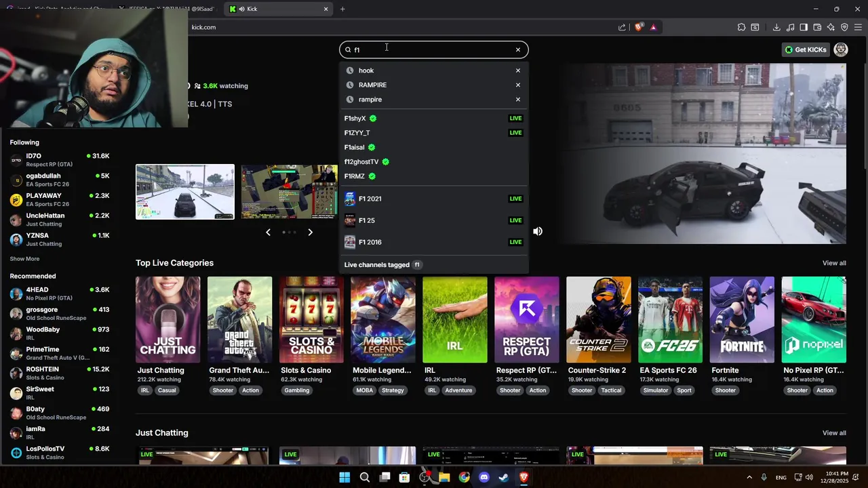Click the search field containing 'f1'
This screenshot has height=488, width=868.
click(x=434, y=49)
